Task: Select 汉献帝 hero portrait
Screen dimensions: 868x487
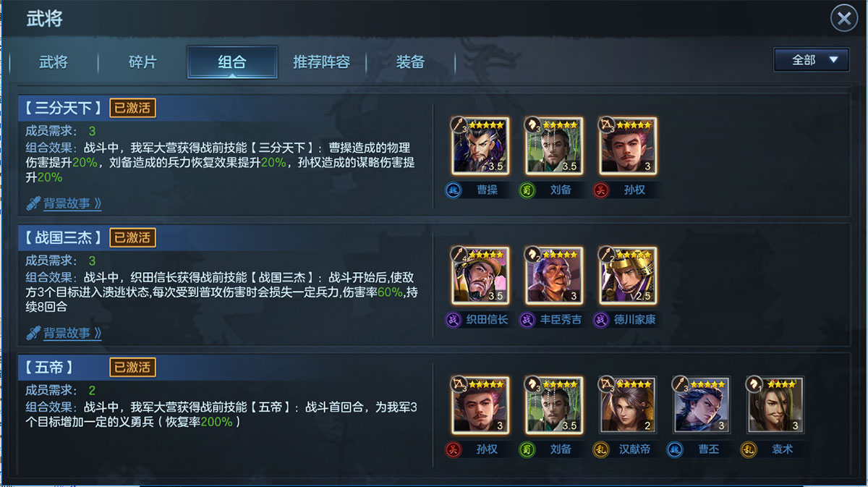Action: (628, 405)
